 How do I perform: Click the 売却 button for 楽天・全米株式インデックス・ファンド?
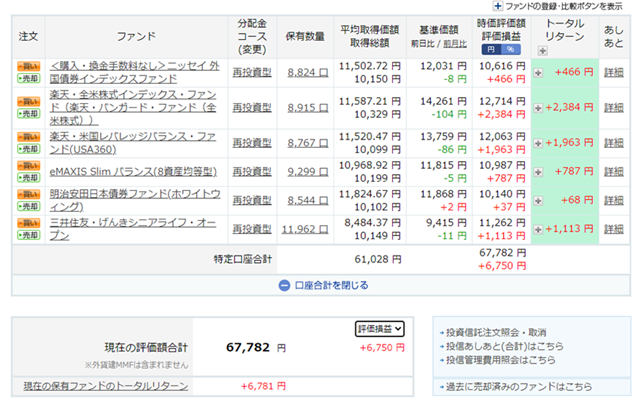coord(28,111)
